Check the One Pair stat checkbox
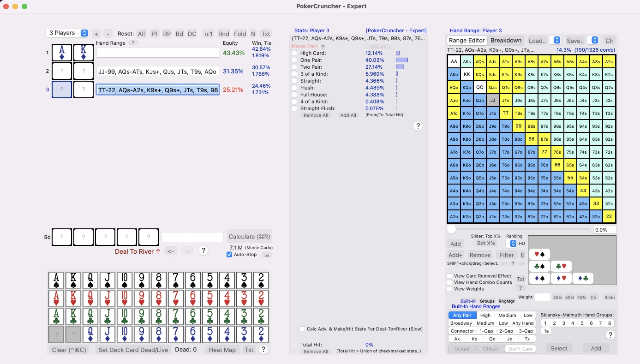This screenshot has width=640, height=364. point(294,60)
